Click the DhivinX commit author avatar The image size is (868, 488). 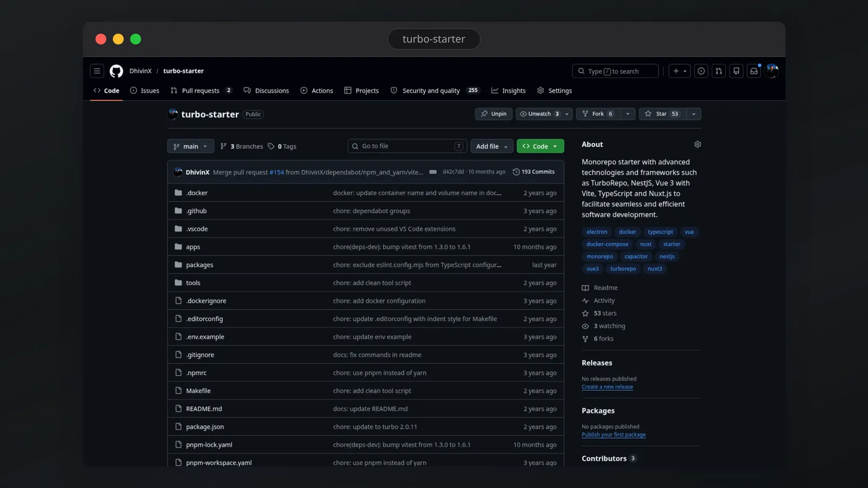point(178,172)
